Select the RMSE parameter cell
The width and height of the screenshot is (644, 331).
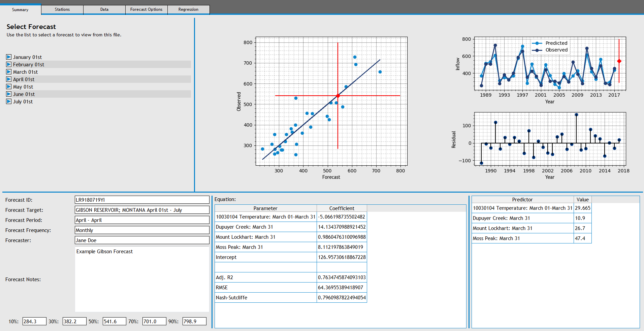pyautogui.click(x=265, y=288)
